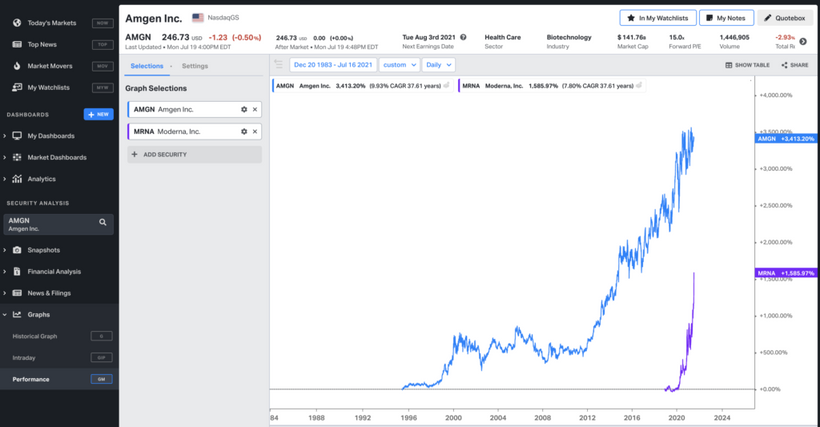Expand News & Filings section
This screenshot has width=820, height=427.
5,293
